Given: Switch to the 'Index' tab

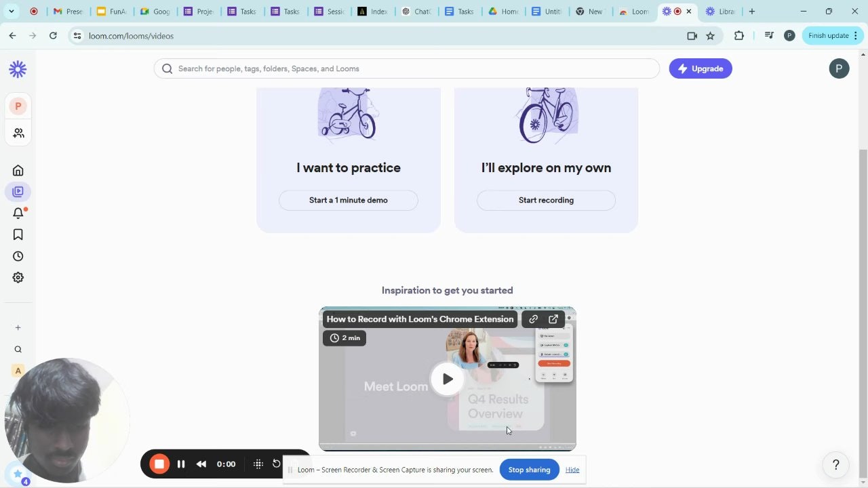Looking at the screenshot, I should click(372, 12).
